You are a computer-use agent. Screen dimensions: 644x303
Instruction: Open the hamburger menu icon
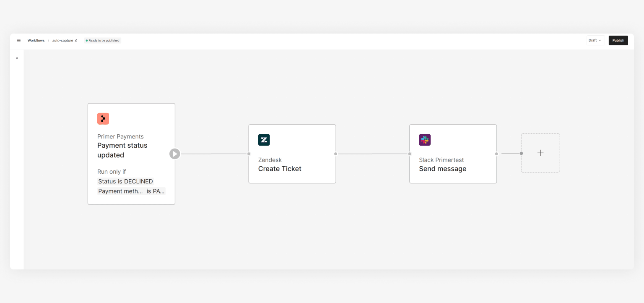18,40
